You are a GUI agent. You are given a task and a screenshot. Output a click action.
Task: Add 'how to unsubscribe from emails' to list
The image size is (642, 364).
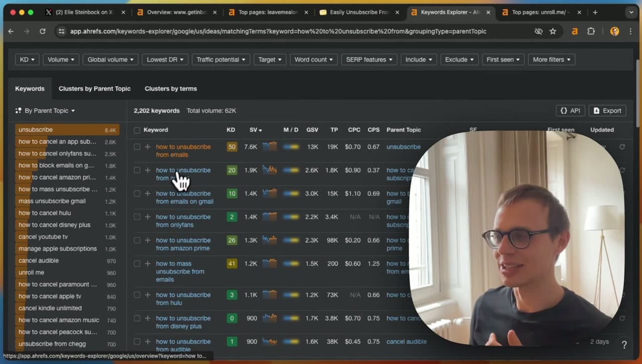[147, 147]
